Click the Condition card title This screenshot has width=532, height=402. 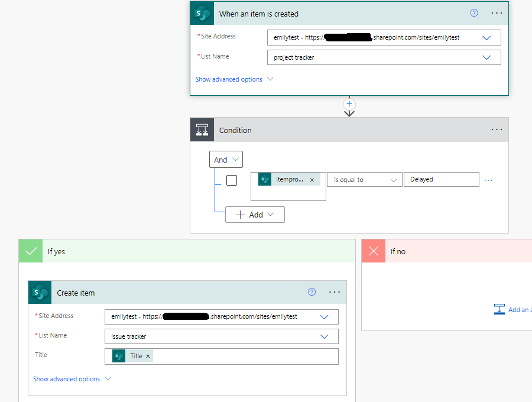coord(235,130)
